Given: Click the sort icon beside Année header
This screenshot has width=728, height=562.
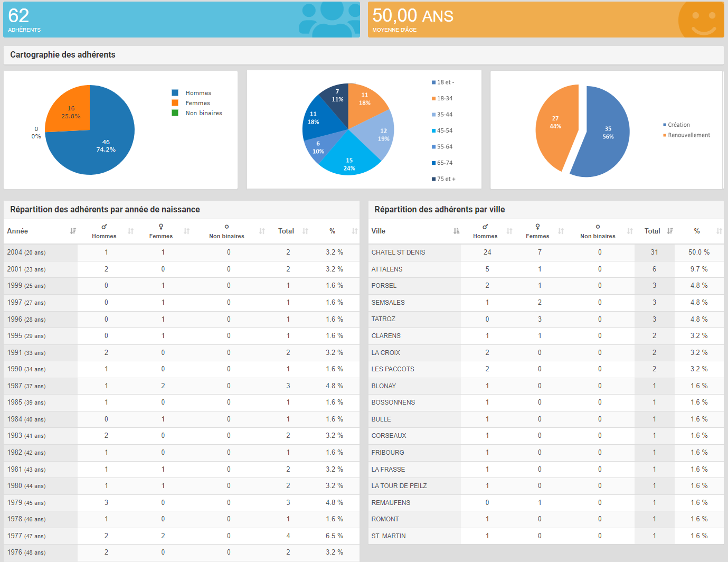Looking at the screenshot, I should point(73,231).
